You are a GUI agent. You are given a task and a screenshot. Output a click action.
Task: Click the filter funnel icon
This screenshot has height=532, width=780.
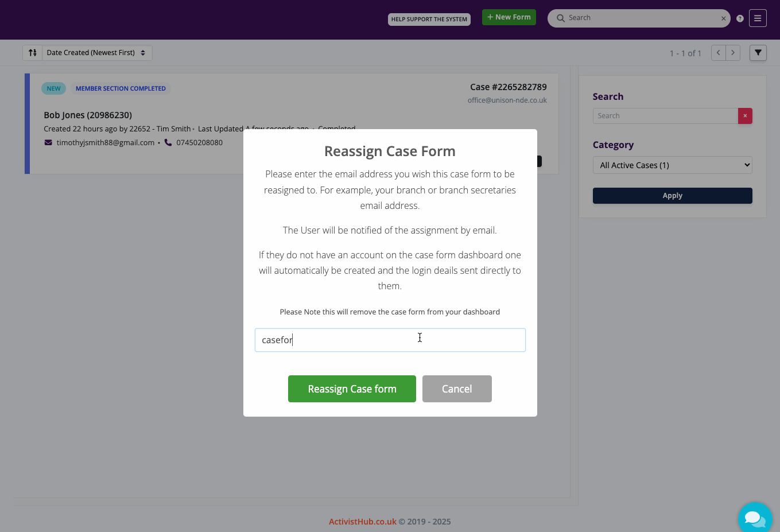(758, 53)
